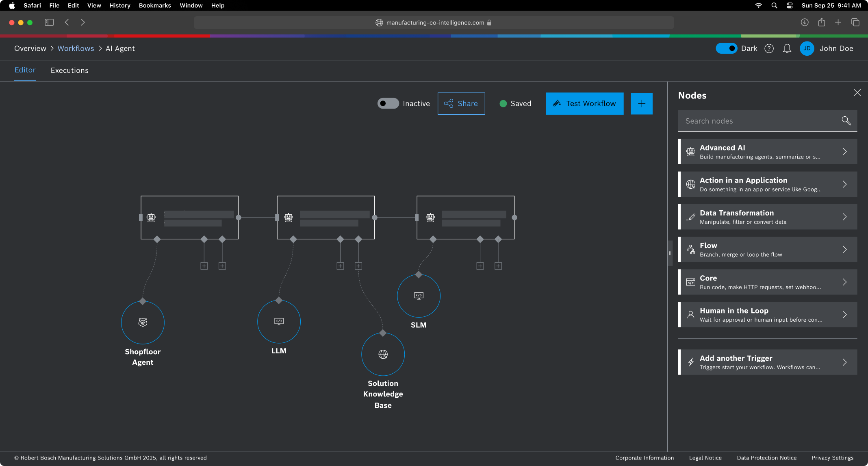Expand the Flow node category
Screen dimensions: 868x466
click(x=767, y=250)
